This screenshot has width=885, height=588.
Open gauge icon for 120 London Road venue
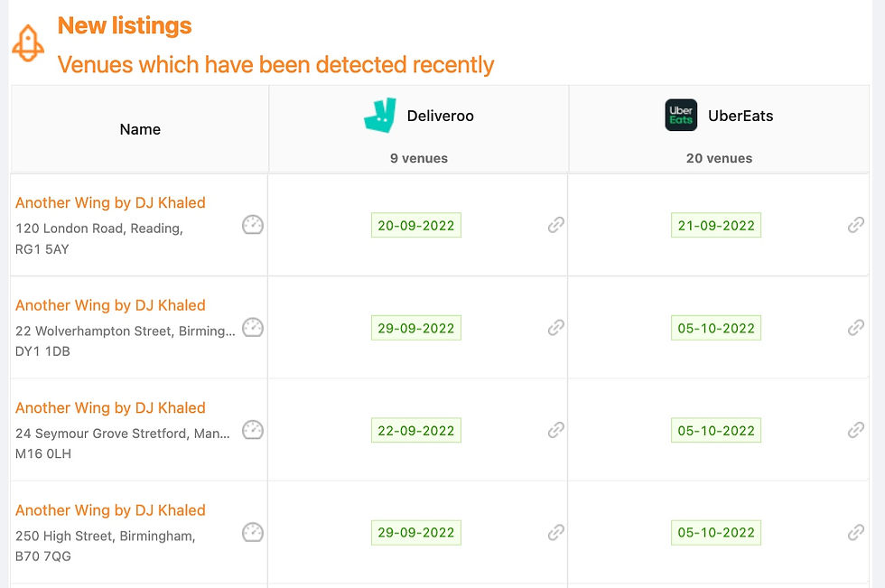(x=253, y=225)
